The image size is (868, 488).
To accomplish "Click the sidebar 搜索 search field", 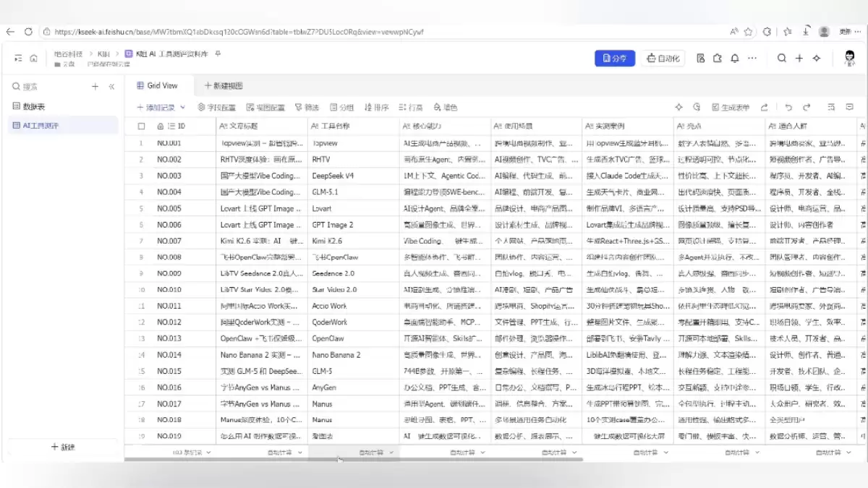I will (47, 87).
